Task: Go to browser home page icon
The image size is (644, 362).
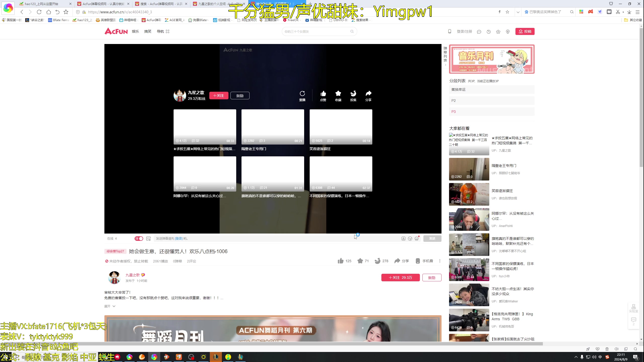Action: (x=49, y=12)
